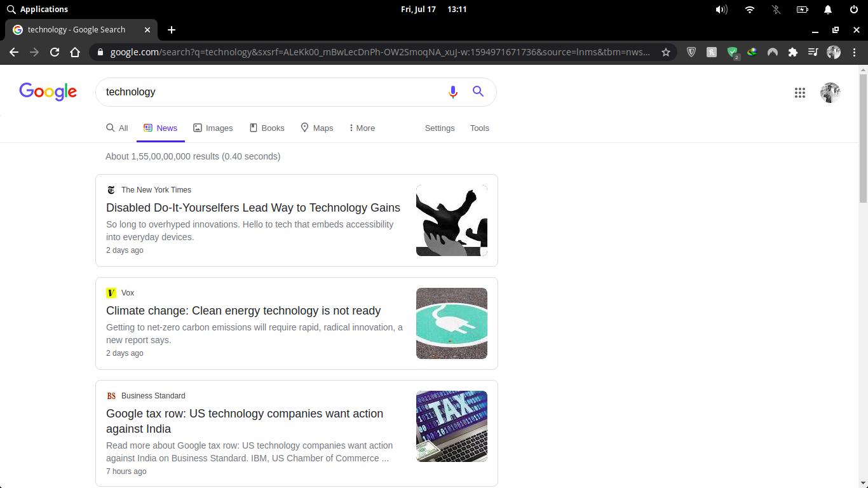Open the grey arch-shaped extension icon
The width and height of the screenshot is (868, 488).
tap(773, 52)
